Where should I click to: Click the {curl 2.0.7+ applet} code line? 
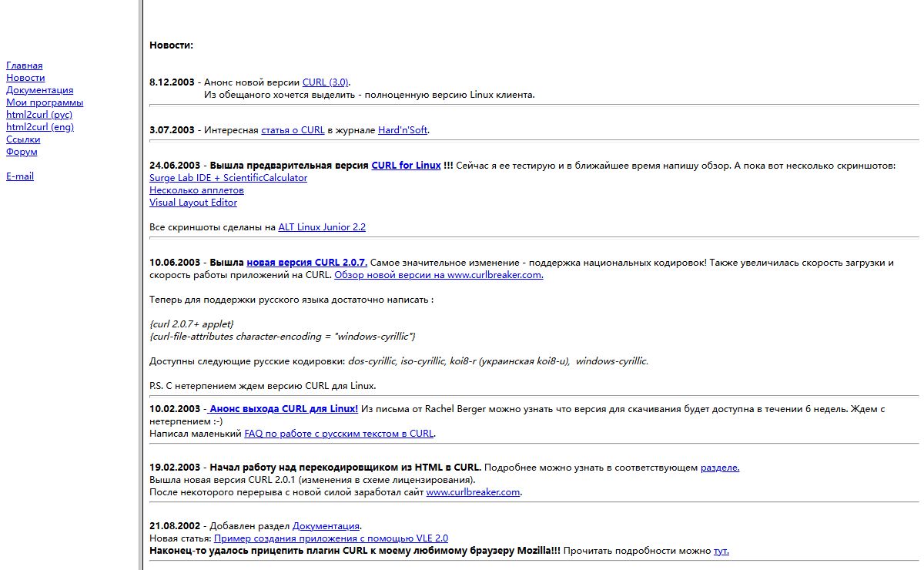191,324
